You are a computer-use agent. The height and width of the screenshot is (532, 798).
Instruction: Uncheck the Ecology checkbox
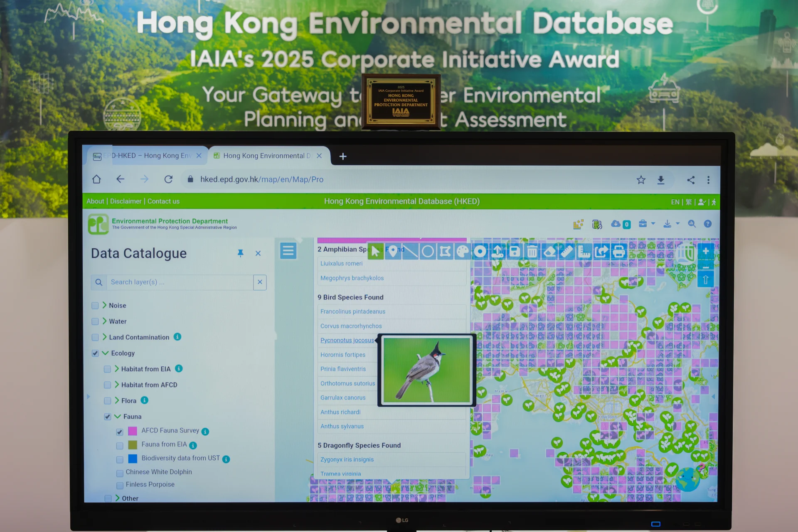point(95,353)
